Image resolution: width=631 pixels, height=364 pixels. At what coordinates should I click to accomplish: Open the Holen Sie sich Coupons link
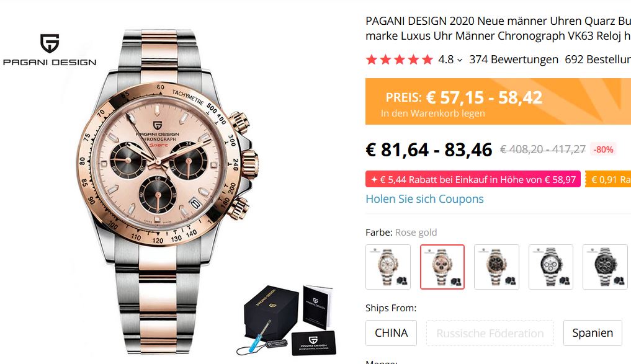coord(424,199)
